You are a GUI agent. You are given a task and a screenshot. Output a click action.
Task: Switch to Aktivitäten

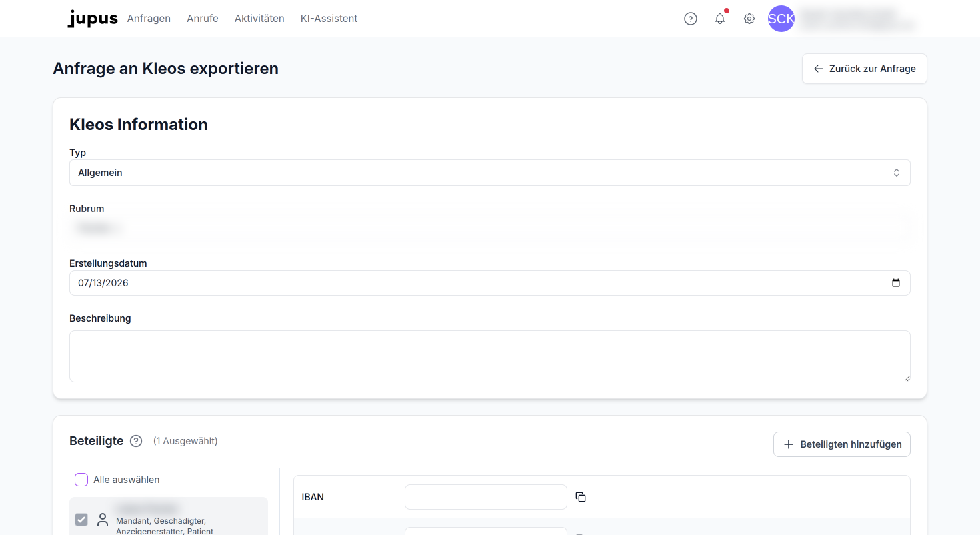[259, 19]
